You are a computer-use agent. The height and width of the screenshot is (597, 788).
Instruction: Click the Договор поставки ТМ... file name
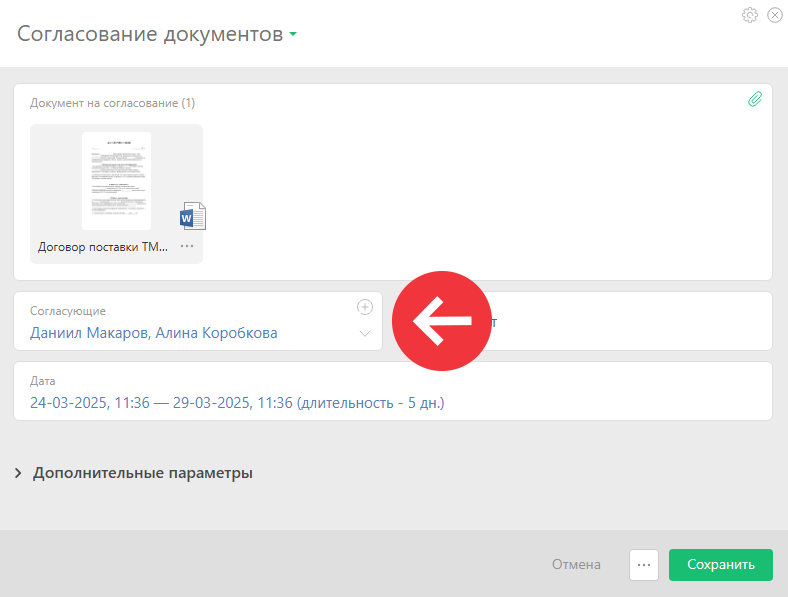[103, 247]
